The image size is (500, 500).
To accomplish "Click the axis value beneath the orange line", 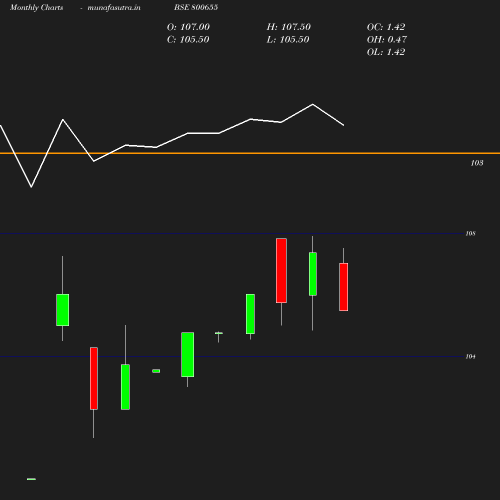I will (477, 163).
